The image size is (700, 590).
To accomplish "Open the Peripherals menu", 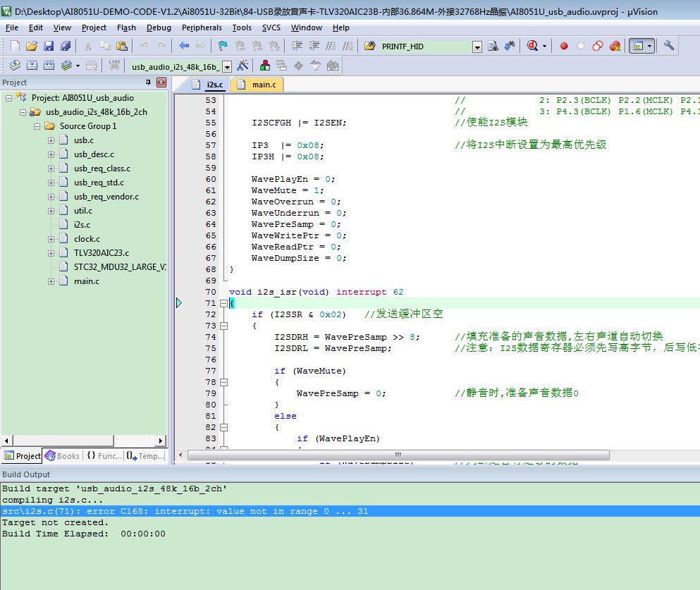I will [x=201, y=27].
